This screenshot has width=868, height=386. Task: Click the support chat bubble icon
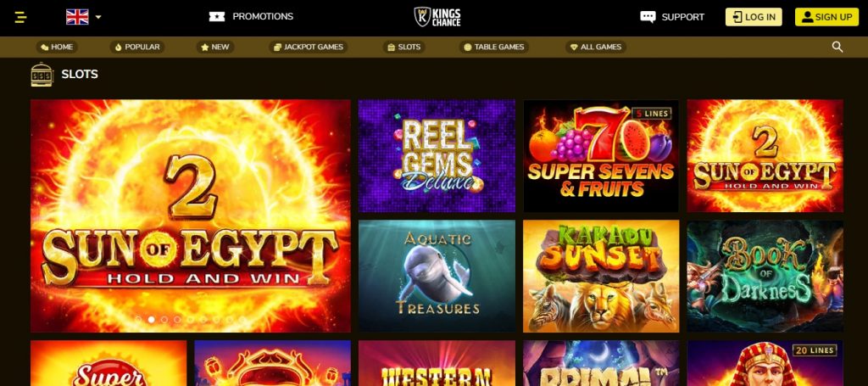[x=648, y=17]
